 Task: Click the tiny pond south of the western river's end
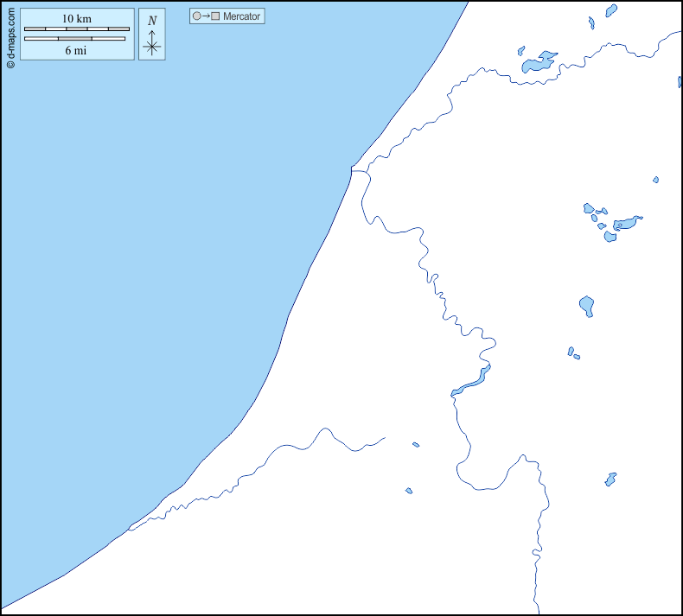pos(409,491)
